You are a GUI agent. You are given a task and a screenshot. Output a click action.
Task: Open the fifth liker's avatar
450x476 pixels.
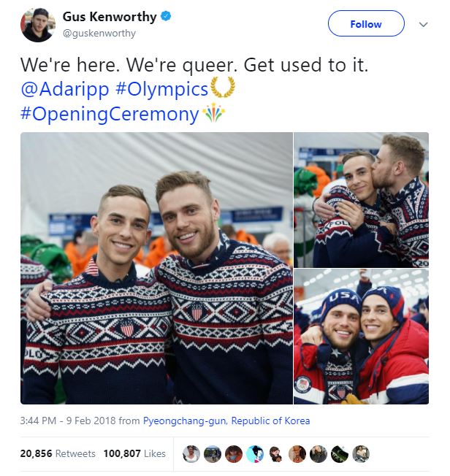click(276, 454)
